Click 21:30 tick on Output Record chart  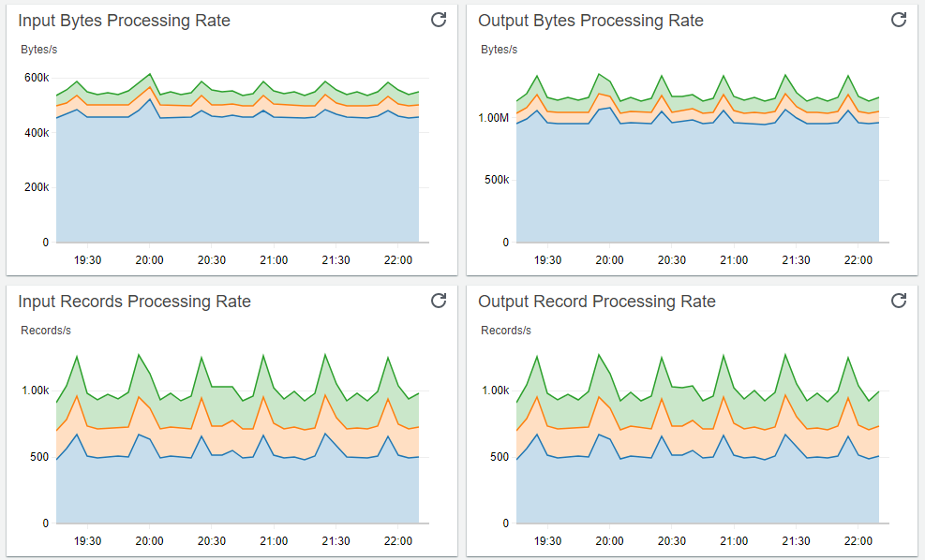pos(796,541)
